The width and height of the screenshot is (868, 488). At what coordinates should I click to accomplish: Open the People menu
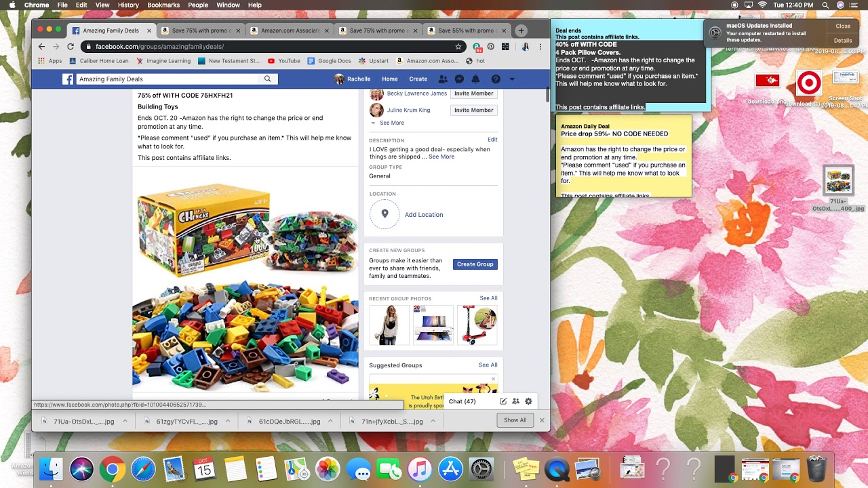(x=198, y=5)
